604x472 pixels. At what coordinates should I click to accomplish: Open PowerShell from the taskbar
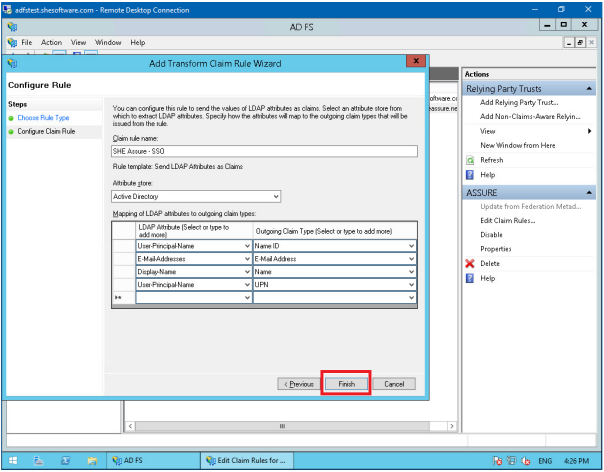(x=64, y=460)
